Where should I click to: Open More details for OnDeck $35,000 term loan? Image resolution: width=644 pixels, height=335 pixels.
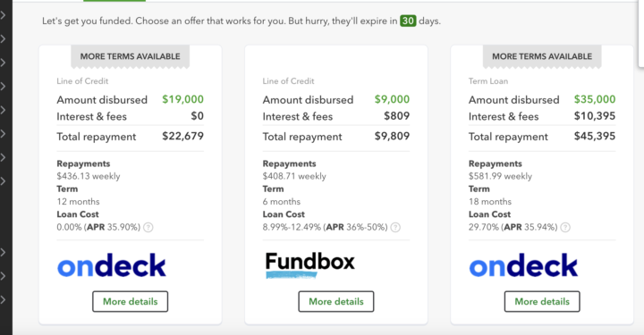pos(542,301)
